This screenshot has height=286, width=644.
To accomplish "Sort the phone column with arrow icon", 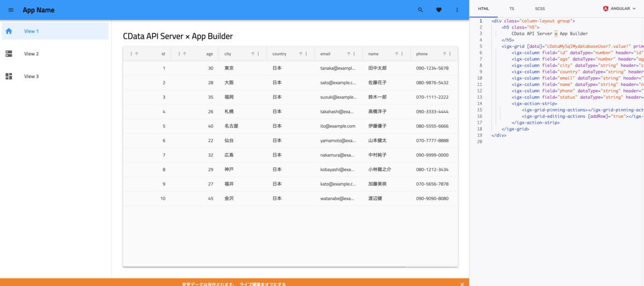I will (444, 54).
